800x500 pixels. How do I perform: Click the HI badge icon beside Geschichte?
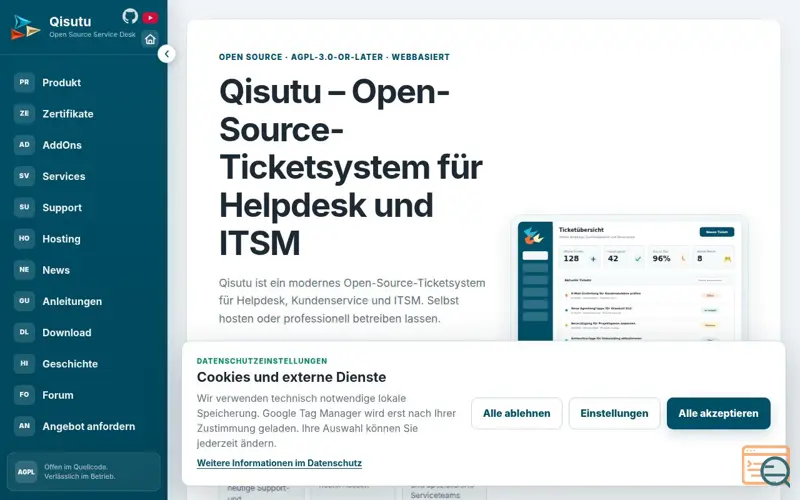coord(24,363)
